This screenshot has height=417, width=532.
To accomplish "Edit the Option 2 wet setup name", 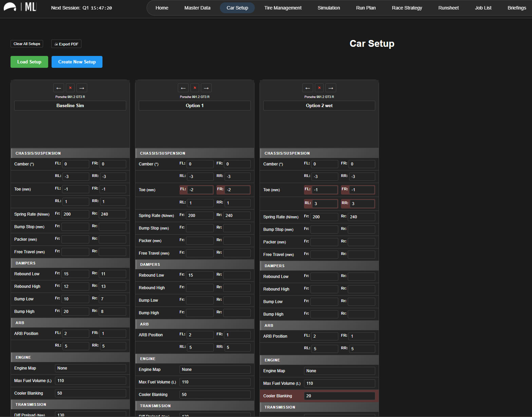I will coord(319,105).
